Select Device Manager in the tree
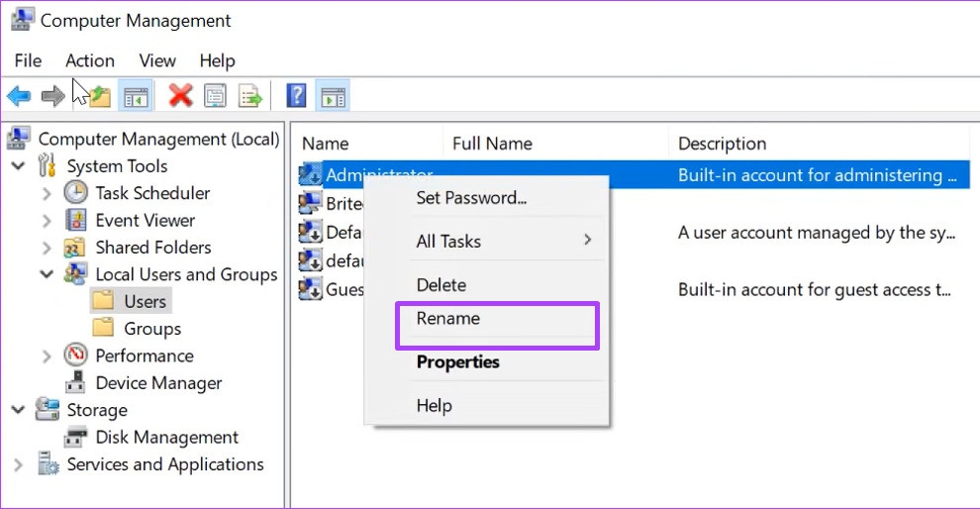 click(x=158, y=383)
